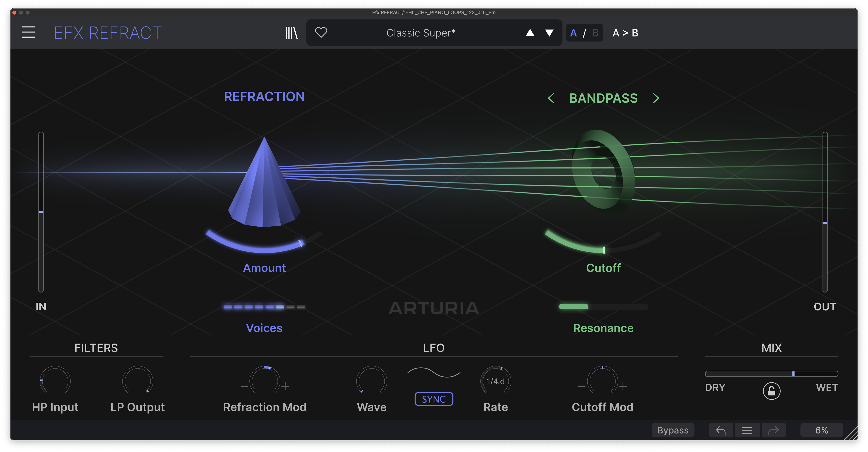
Task: Advance to next filter after Bandpass
Action: tap(656, 98)
